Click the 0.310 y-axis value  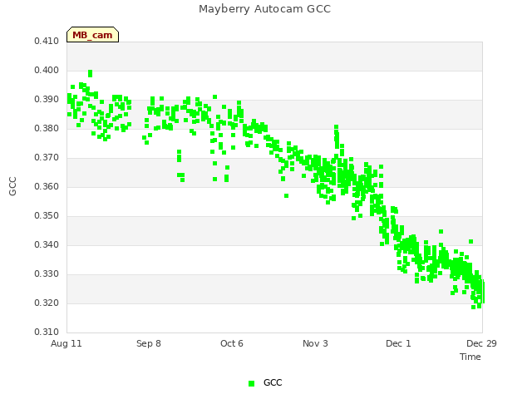[47, 332]
